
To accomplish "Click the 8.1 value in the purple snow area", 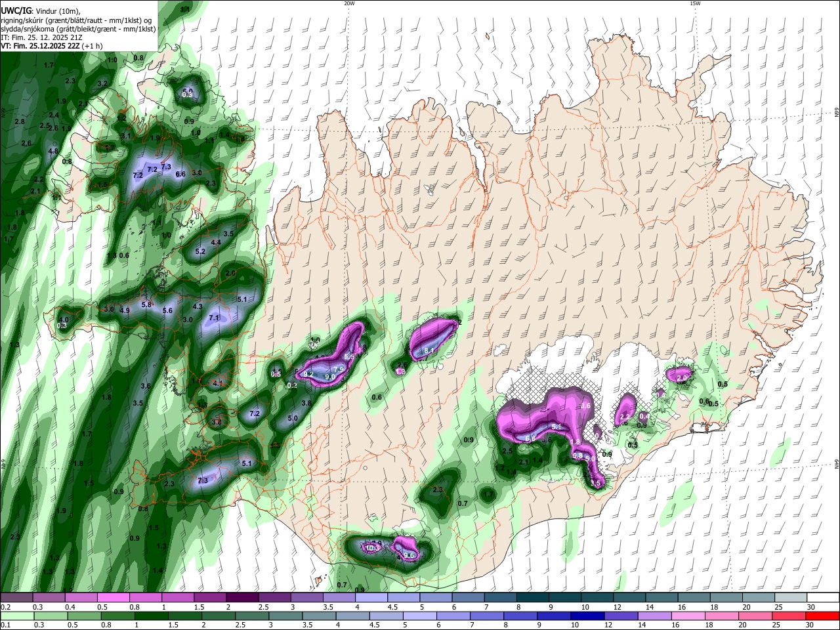I will pos(429,351).
